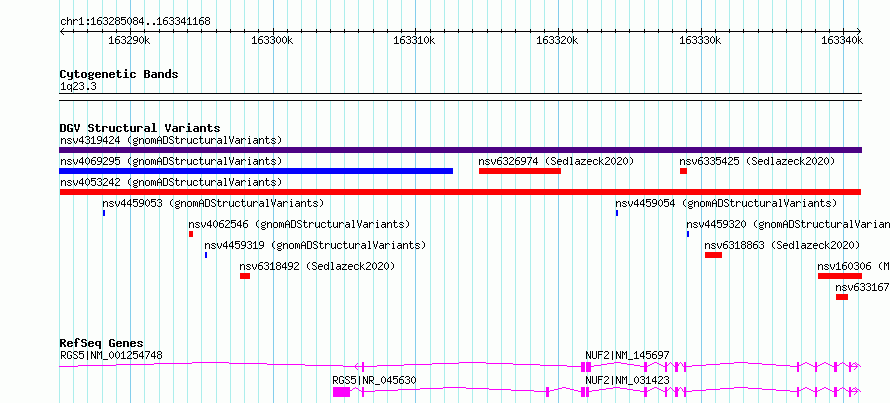
Task: Click the nsv4053242 variant label
Action: tap(171, 182)
